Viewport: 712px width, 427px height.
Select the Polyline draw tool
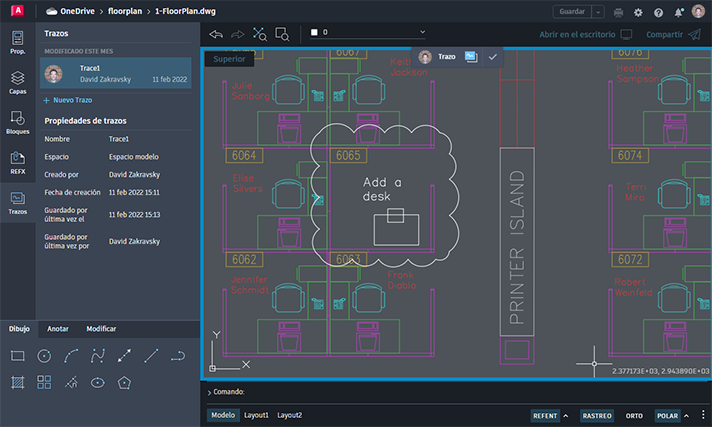click(98, 356)
